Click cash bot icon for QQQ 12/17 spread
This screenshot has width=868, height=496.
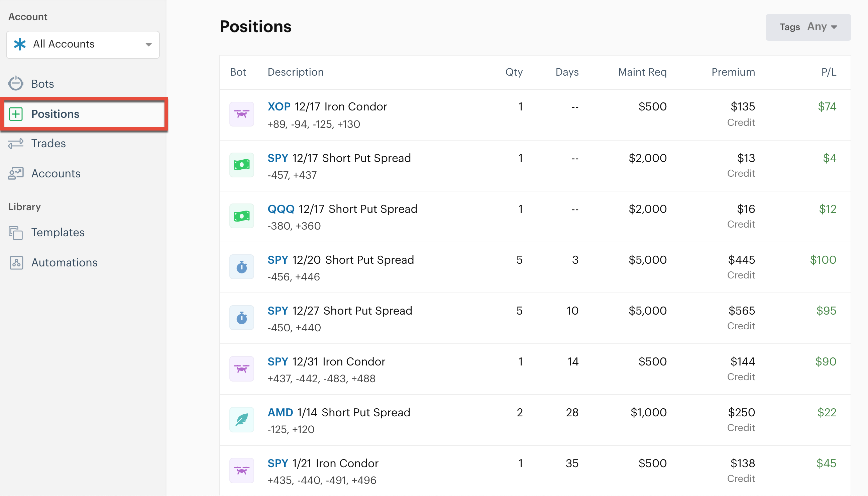pos(242,216)
